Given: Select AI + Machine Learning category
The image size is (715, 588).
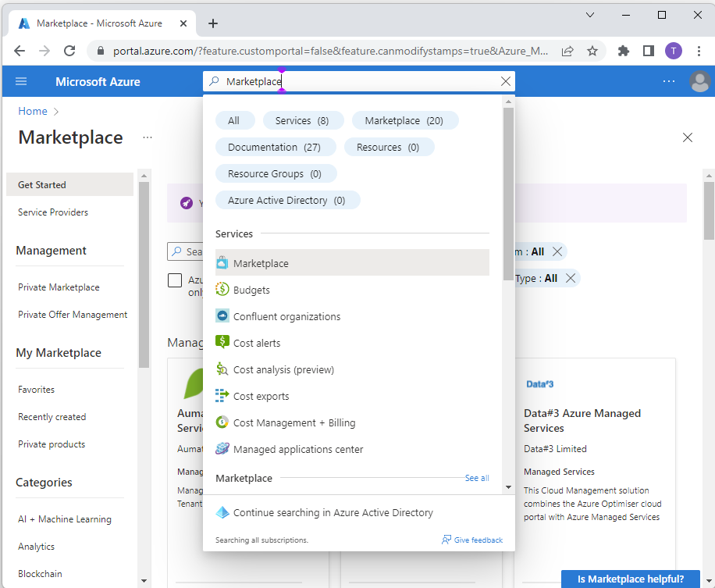Looking at the screenshot, I should point(64,519).
